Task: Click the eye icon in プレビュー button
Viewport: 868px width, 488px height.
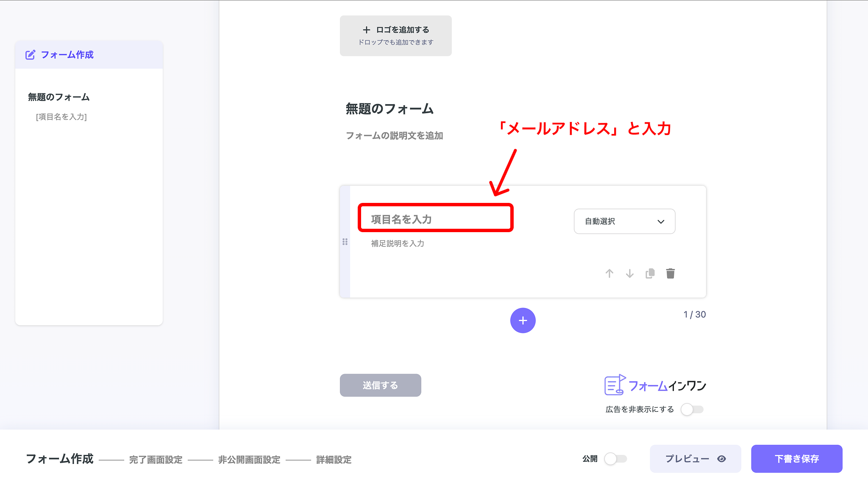Action: (722, 459)
